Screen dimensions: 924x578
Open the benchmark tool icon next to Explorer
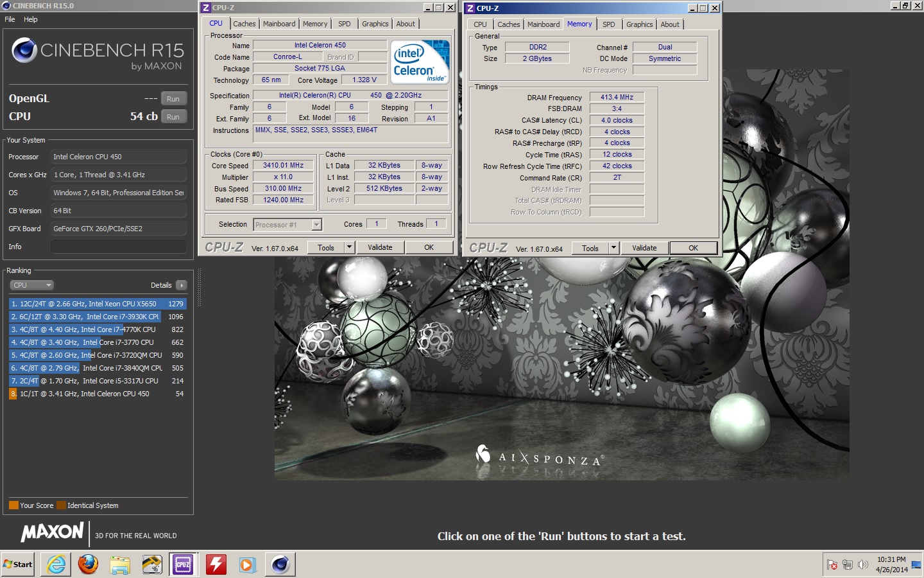152,565
